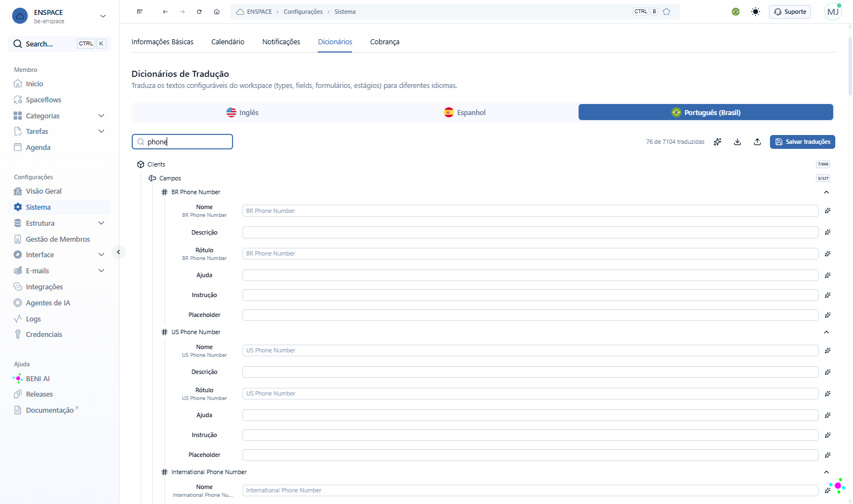853x504 pixels.
Task: Open the Calendário tab
Action: point(228,42)
